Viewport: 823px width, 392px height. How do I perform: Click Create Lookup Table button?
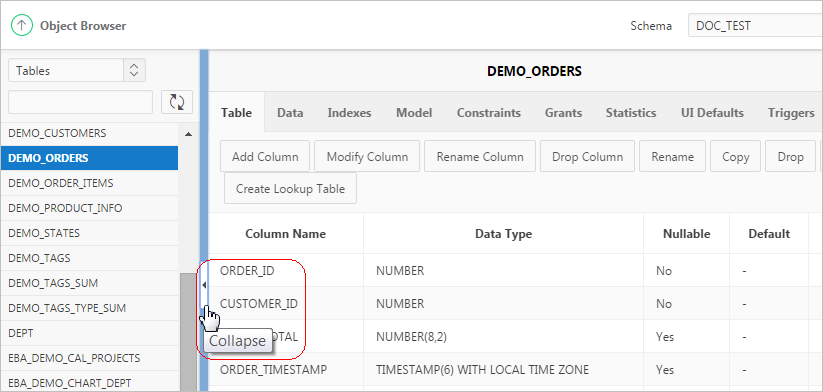[x=290, y=188]
